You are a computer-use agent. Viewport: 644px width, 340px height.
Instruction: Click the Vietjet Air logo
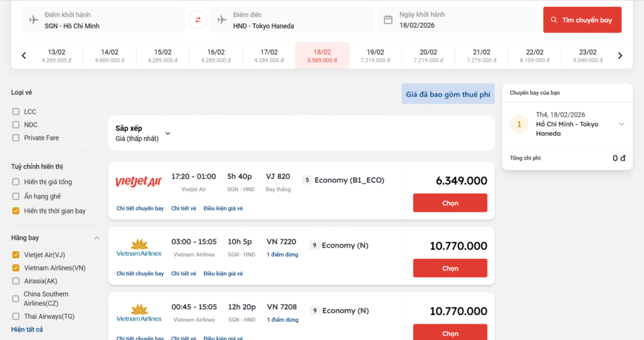(138, 182)
